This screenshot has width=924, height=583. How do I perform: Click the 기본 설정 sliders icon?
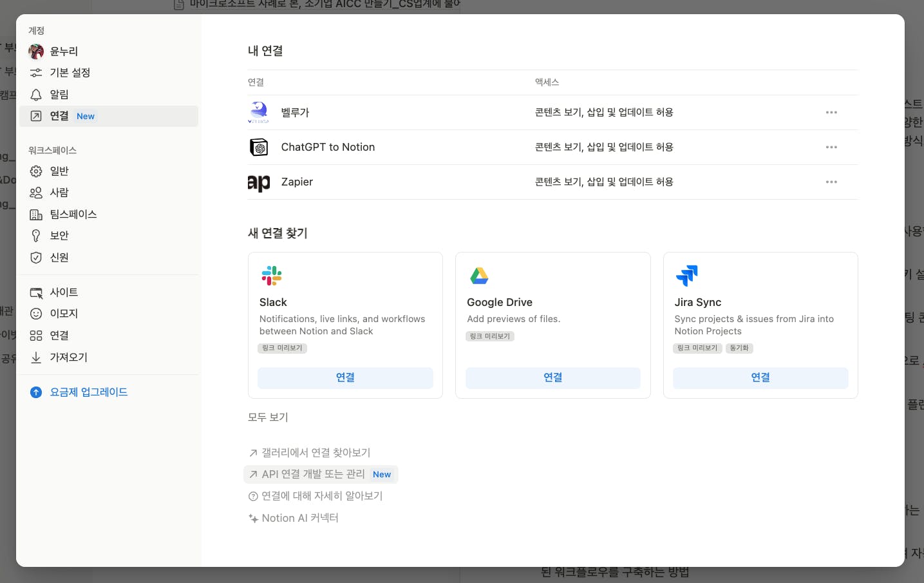[x=36, y=73]
